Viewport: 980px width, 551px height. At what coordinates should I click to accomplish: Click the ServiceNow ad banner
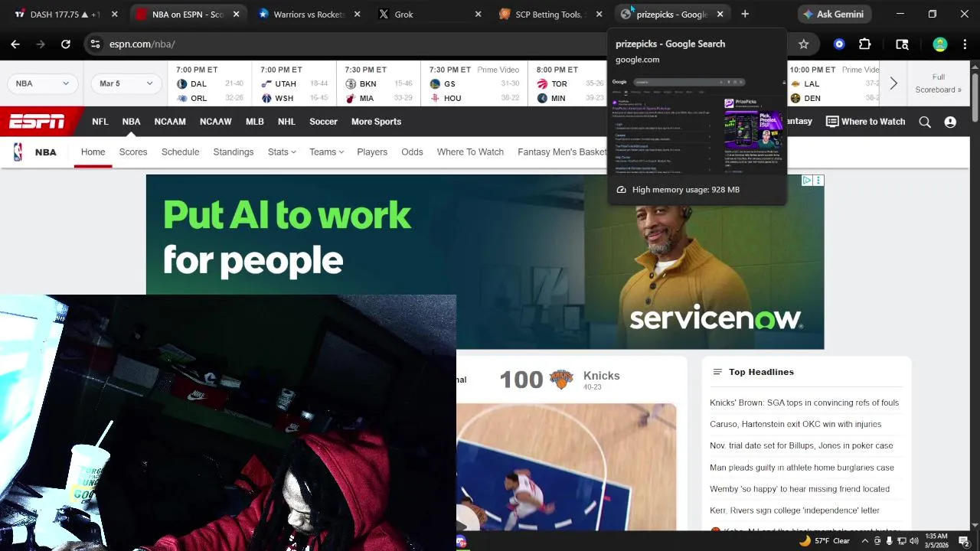pyautogui.click(x=485, y=262)
